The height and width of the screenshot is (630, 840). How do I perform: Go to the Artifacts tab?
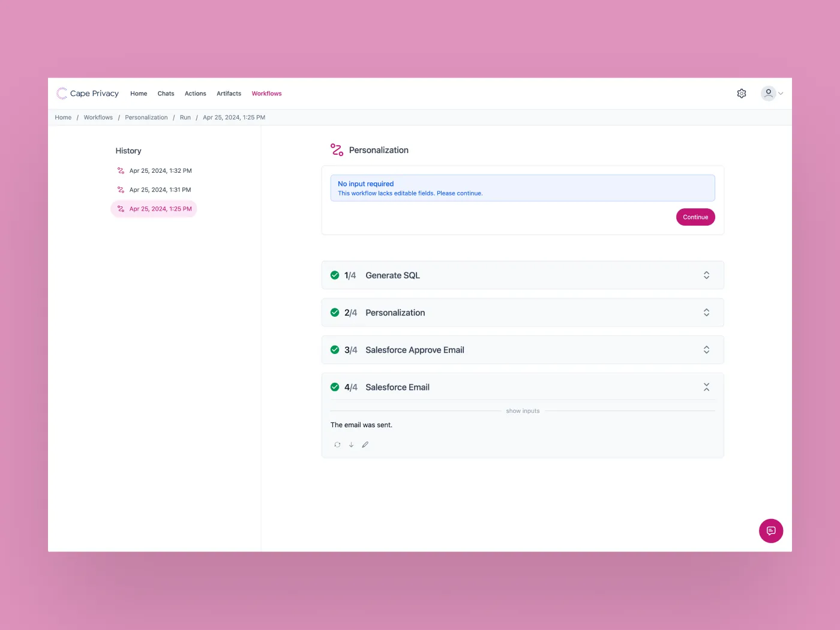[229, 94]
